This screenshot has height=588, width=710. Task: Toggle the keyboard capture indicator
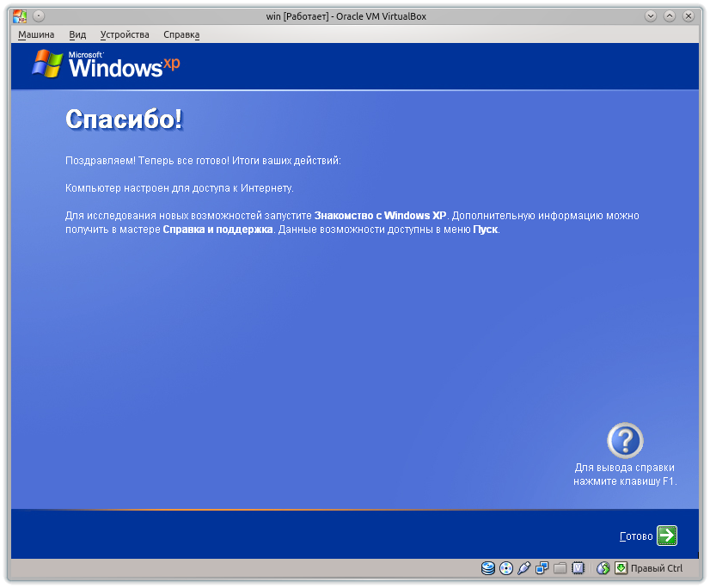pyautogui.click(x=621, y=567)
